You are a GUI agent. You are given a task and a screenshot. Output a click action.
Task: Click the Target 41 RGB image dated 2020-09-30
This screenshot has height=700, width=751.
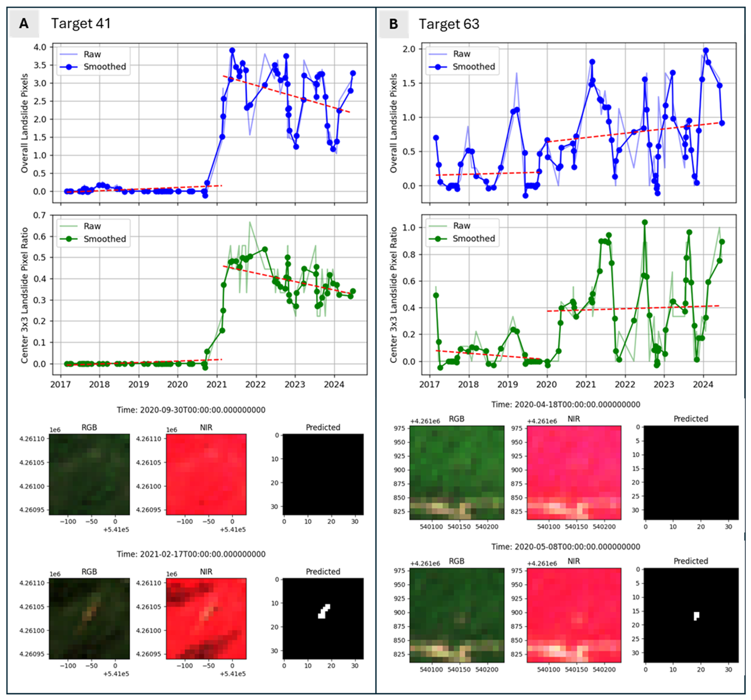click(90, 474)
